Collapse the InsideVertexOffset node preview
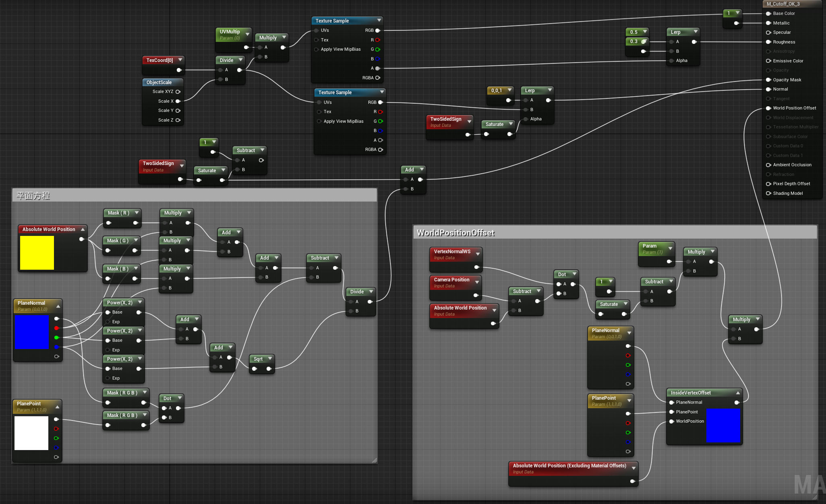The height and width of the screenshot is (504, 826). click(738, 393)
